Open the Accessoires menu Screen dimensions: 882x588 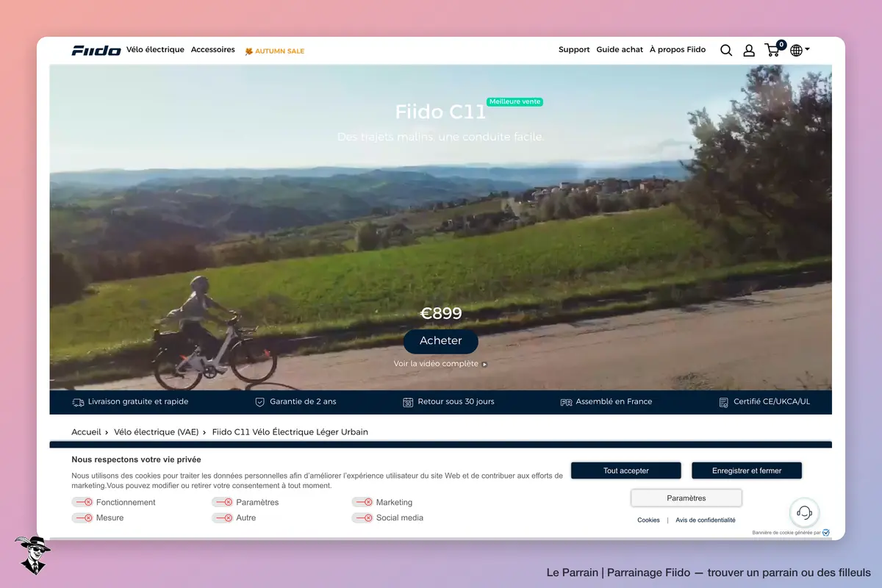click(x=213, y=50)
